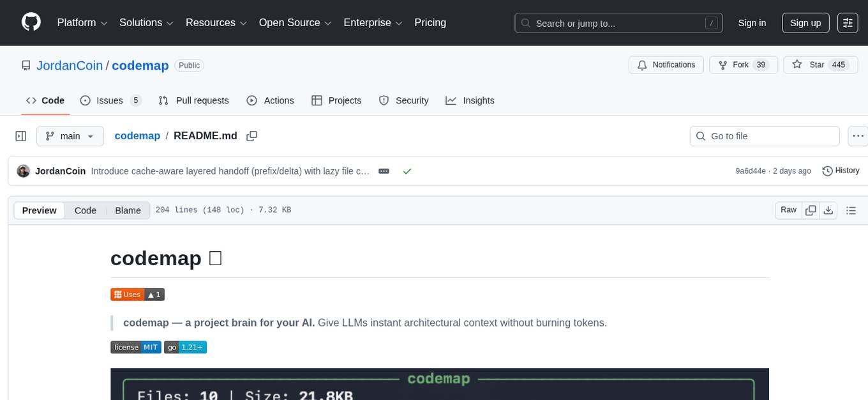The width and height of the screenshot is (868, 400).
Task: Open the main branch dropdown
Action: [70, 136]
